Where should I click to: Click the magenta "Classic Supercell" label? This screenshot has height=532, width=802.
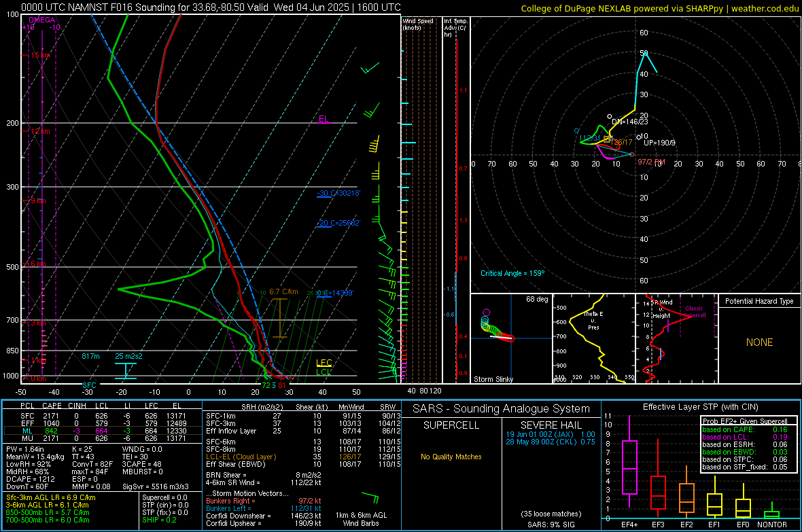tap(694, 312)
